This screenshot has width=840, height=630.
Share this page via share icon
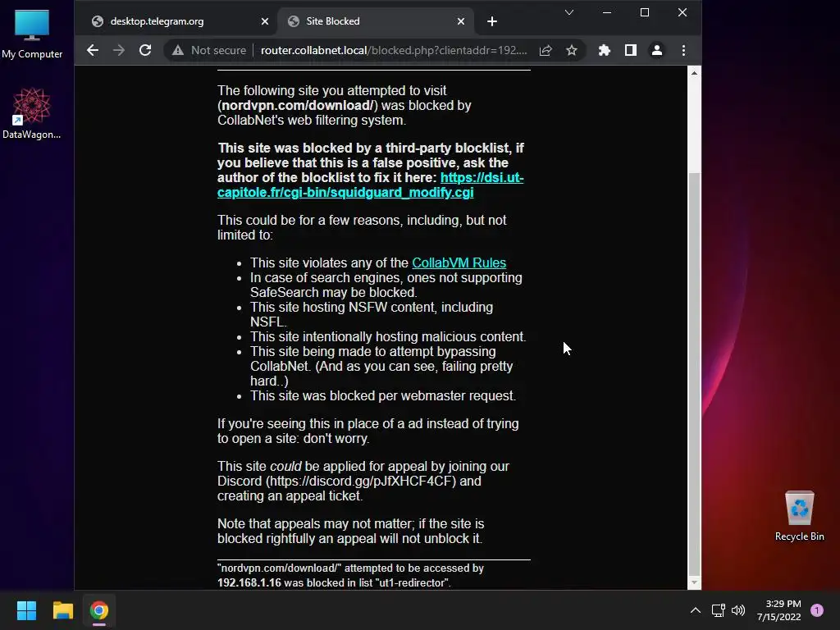pos(546,50)
